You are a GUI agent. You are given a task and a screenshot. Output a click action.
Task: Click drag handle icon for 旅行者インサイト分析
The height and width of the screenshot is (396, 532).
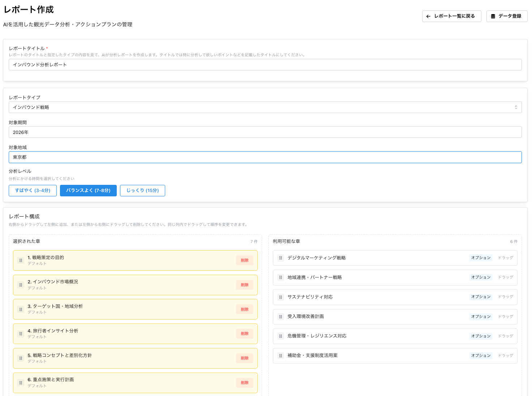click(21, 334)
